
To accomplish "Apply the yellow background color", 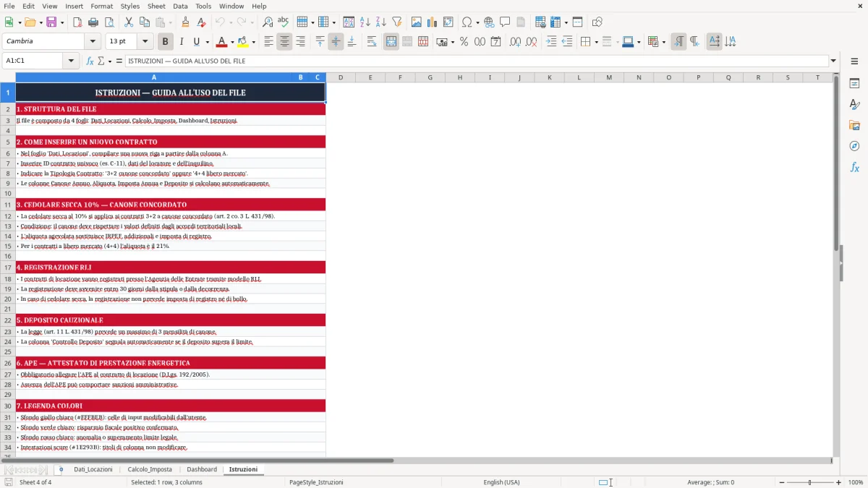I will pyautogui.click(x=244, y=42).
